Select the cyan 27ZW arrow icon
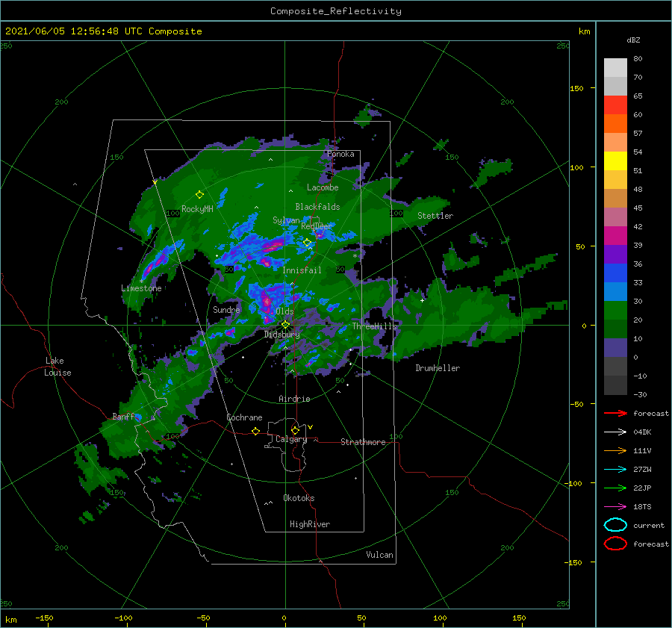The height and width of the screenshot is (628, 672). (x=615, y=470)
